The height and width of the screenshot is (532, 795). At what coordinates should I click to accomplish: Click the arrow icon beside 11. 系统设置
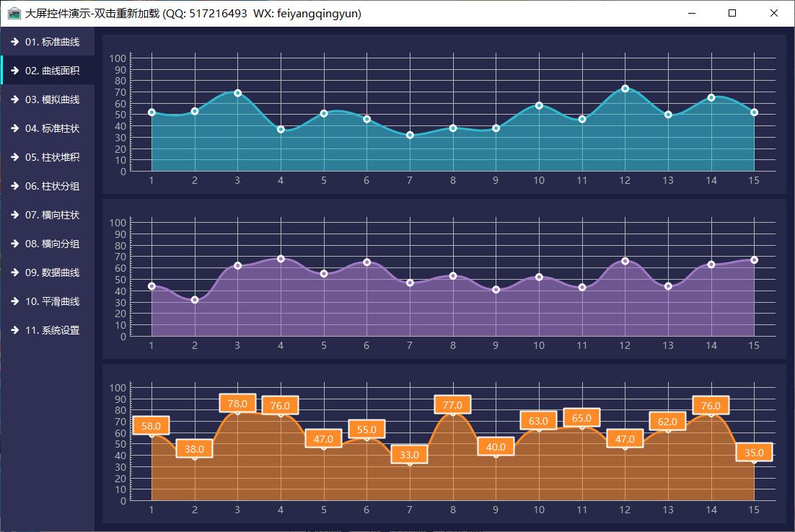coord(14,330)
